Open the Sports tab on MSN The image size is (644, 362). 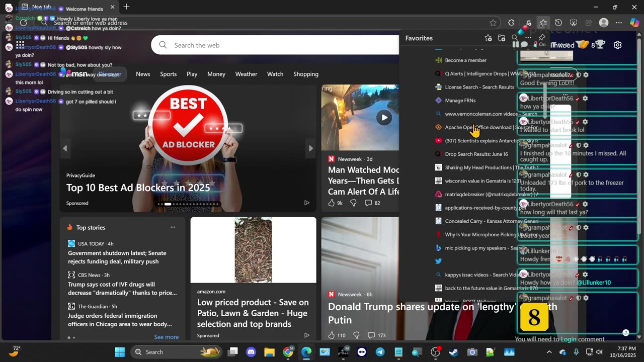[168, 74]
